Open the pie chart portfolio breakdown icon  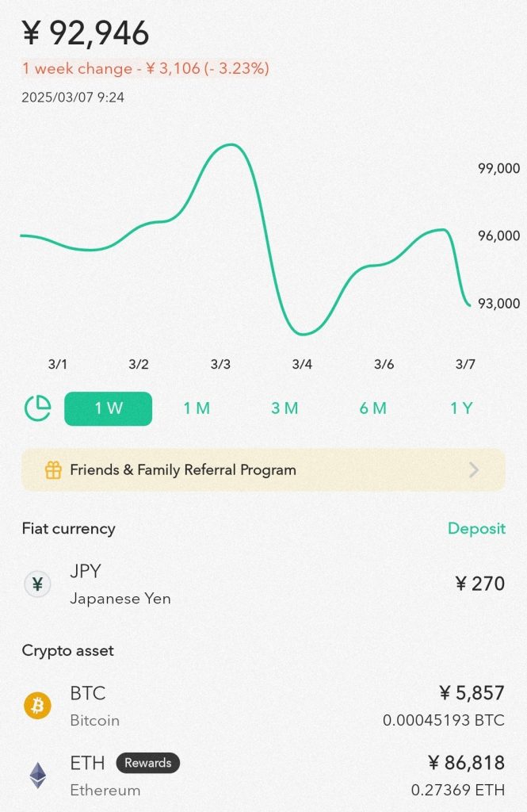[x=37, y=408]
